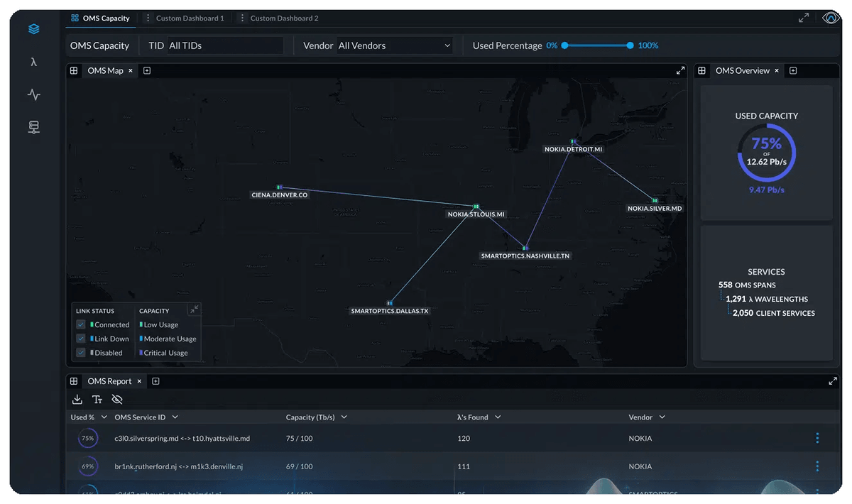Click the 9.47 Pb/s value
This screenshot has width=852, height=504.
tap(766, 190)
